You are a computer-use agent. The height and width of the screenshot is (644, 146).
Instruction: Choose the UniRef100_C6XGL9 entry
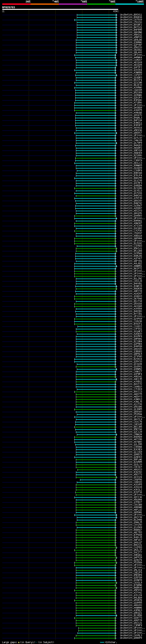[131, 583]
